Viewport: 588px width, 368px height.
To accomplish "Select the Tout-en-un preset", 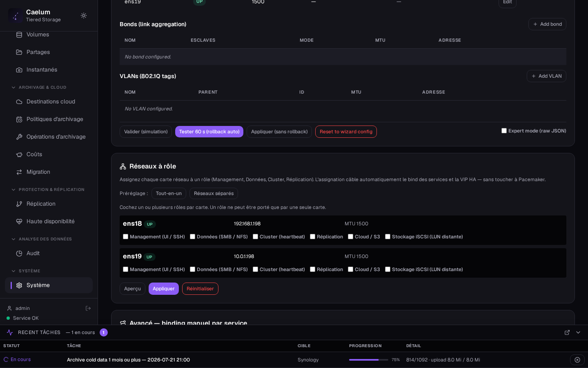I will 169,193.
